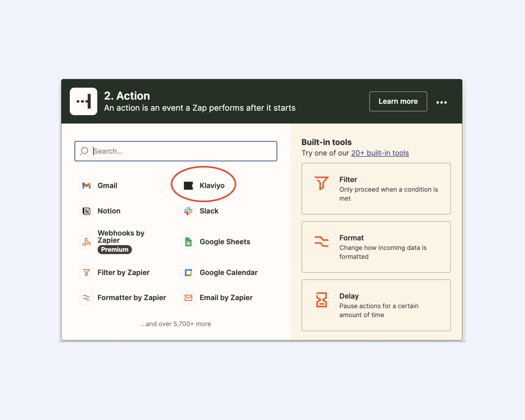Screen dimensions: 525x420
Task: Select the Delay built-in tool card
Action: coord(376,305)
